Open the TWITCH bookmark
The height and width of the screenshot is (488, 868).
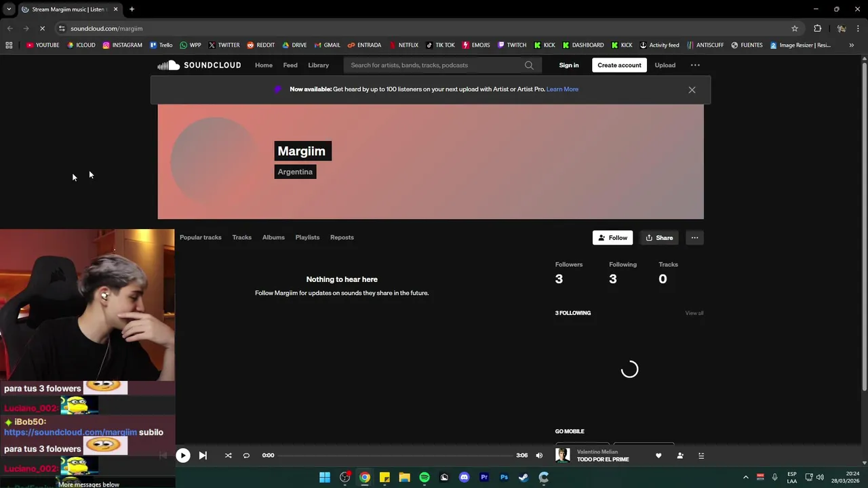(x=512, y=45)
